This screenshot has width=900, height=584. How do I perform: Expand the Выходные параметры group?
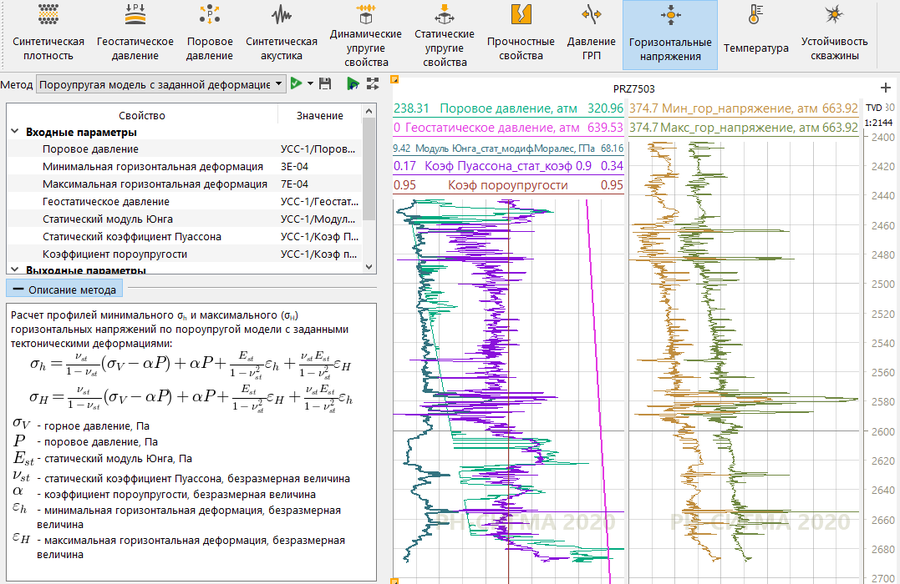click(15, 270)
